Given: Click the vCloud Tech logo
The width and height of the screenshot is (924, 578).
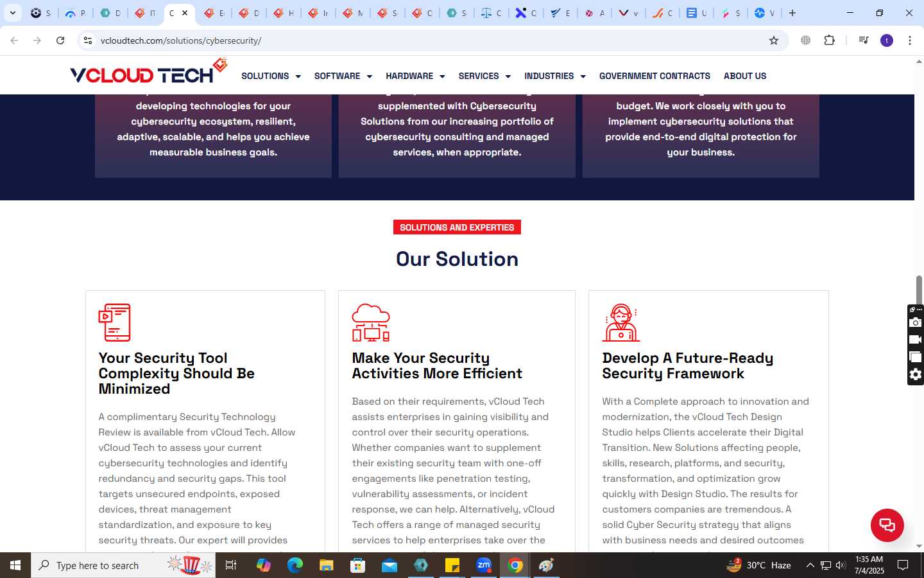Looking at the screenshot, I should point(148,72).
